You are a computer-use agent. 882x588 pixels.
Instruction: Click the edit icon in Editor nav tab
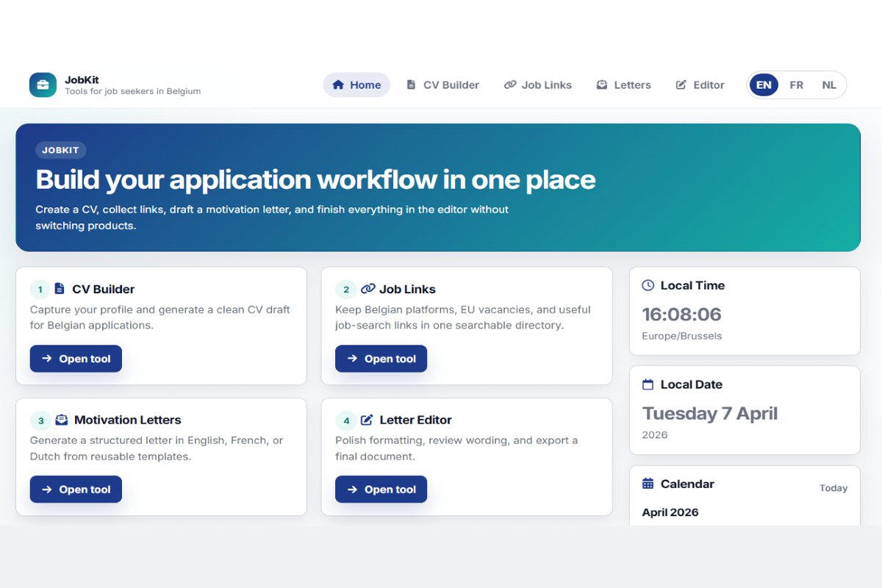pos(681,85)
